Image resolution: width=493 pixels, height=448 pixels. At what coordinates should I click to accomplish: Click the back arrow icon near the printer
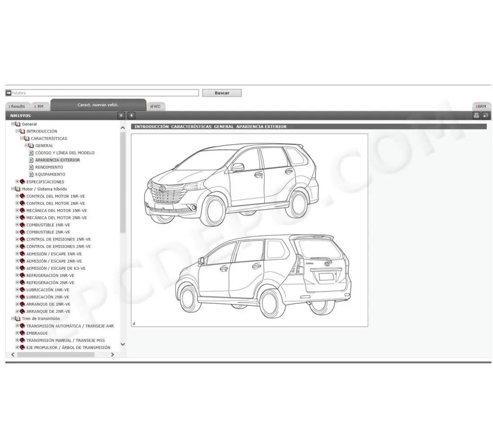click(x=485, y=115)
